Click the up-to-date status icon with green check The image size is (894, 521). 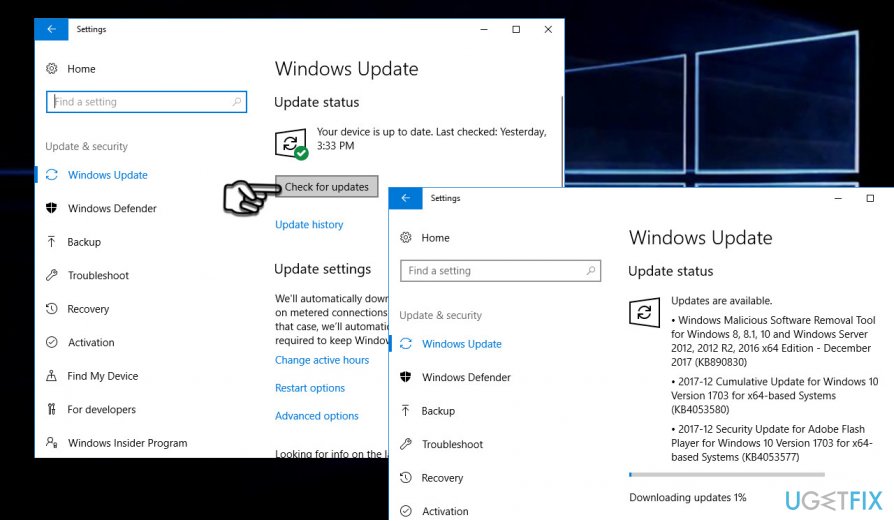[x=291, y=144]
